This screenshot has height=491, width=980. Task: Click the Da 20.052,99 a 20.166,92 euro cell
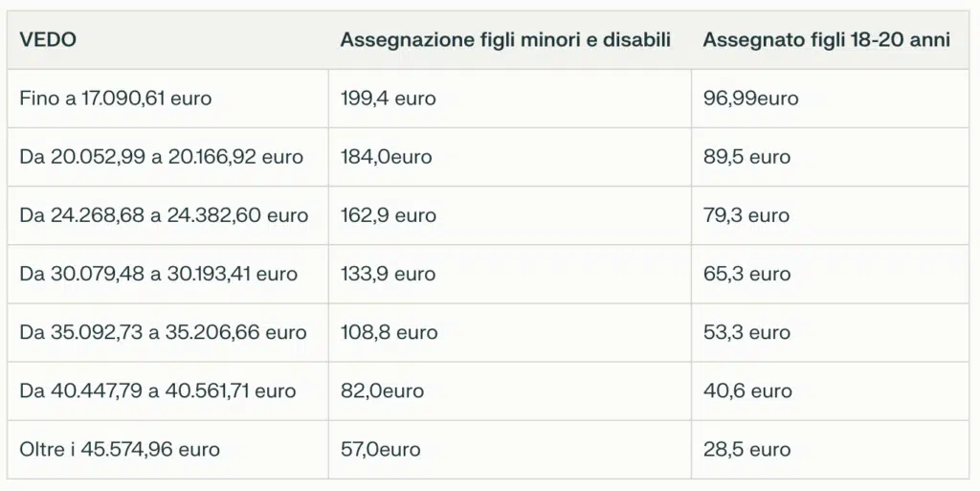[x=162, y=157]
